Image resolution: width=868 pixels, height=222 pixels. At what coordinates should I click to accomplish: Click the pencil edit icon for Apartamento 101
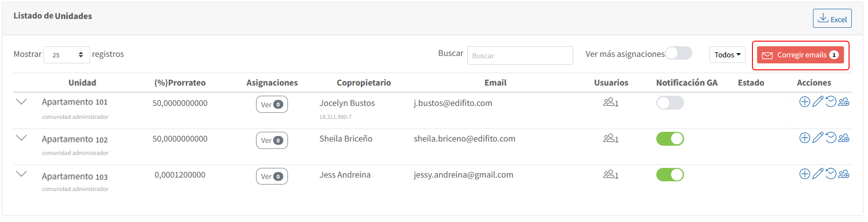click(818, 102)
